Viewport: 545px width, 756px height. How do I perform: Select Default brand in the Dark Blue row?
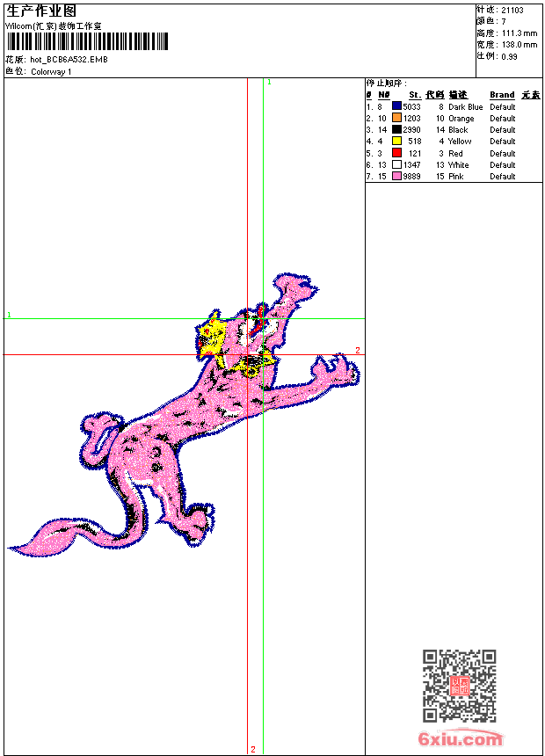(x=503, y=107)
